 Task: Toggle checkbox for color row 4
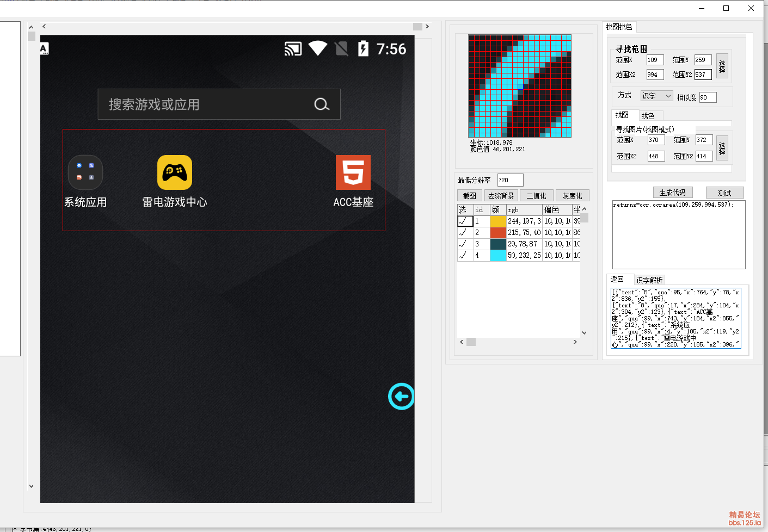point(465,255)
